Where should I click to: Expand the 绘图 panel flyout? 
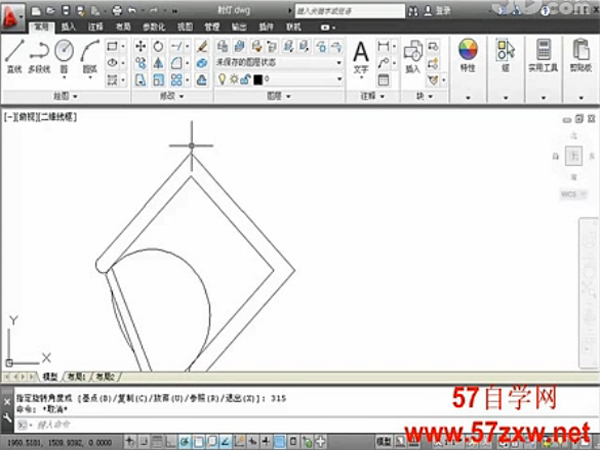[x=65, y=96]
